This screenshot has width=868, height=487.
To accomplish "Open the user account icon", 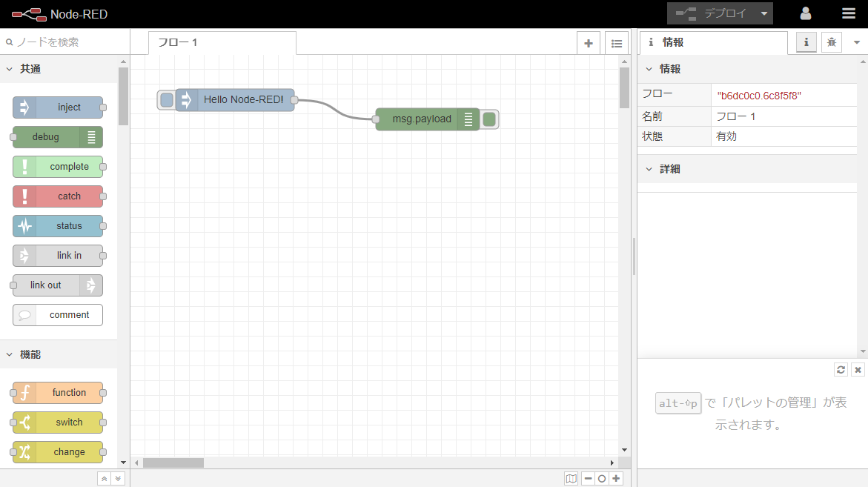I will coord(806,13).
